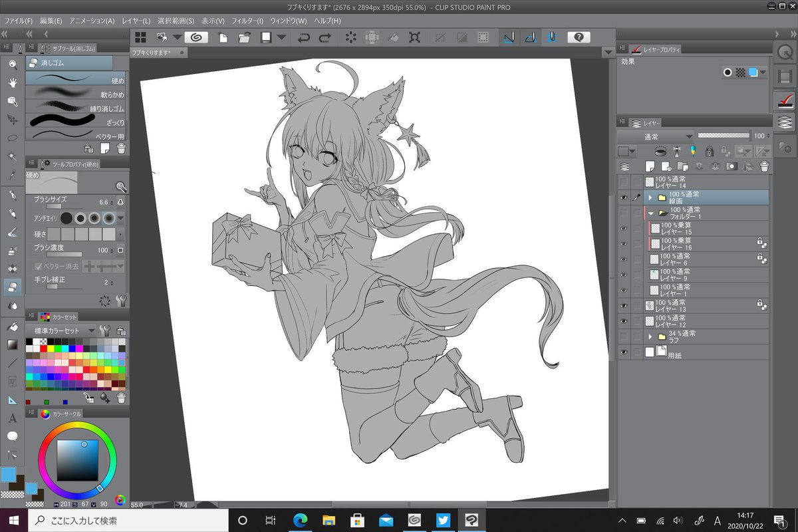This screenshot has height=532, width=798.
Task: Select the Auto select magic wand tool
Action: [x=12, y=156]
